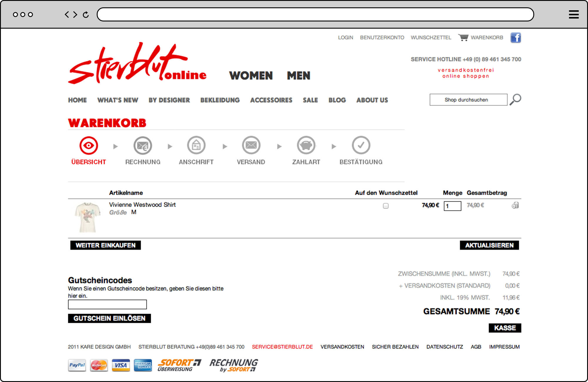
Task: Click the Versand envelope step icon
Action: click(251, 145)
